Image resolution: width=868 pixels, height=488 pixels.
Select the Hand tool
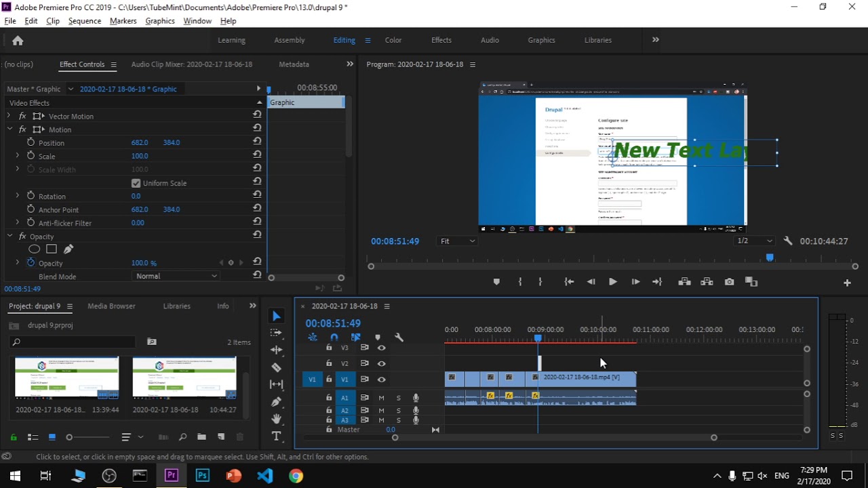tap(276, 419)
